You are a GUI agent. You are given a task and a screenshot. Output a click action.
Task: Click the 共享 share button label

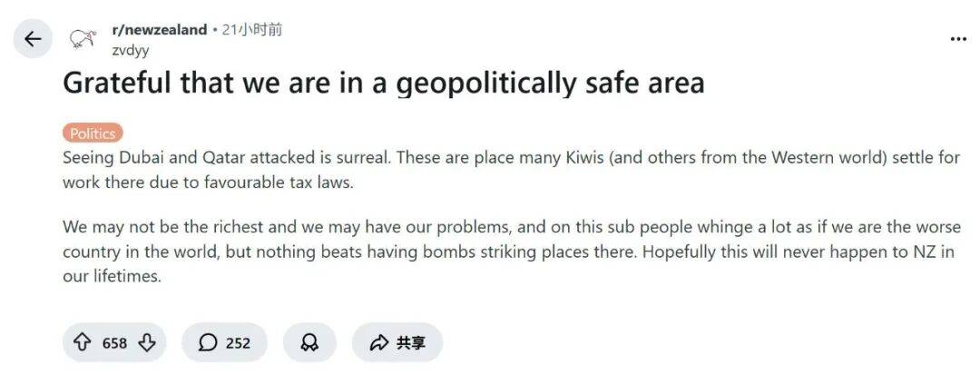click(410, 342)
